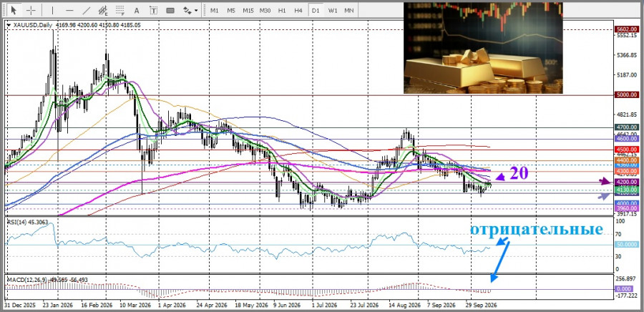This screenshot has width=644, height=312.
Task: Click the 4500.00 price level label
Action: tap(626, 150)
